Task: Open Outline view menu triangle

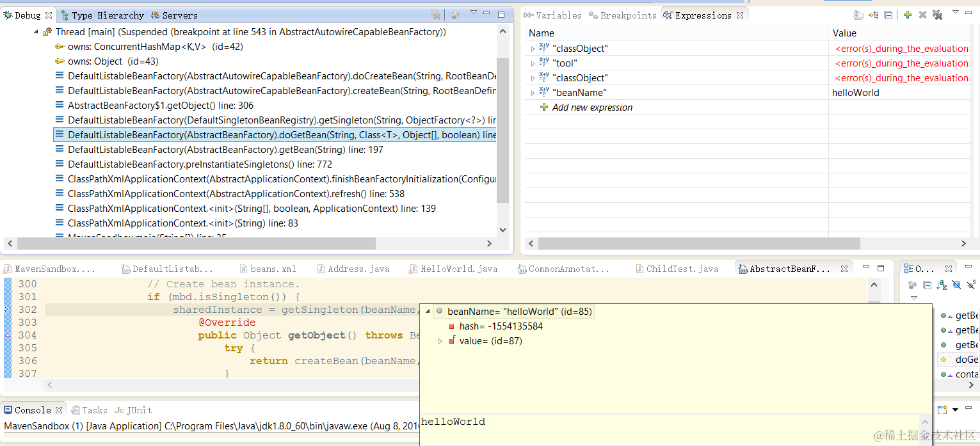Action: tap(914, 298)
